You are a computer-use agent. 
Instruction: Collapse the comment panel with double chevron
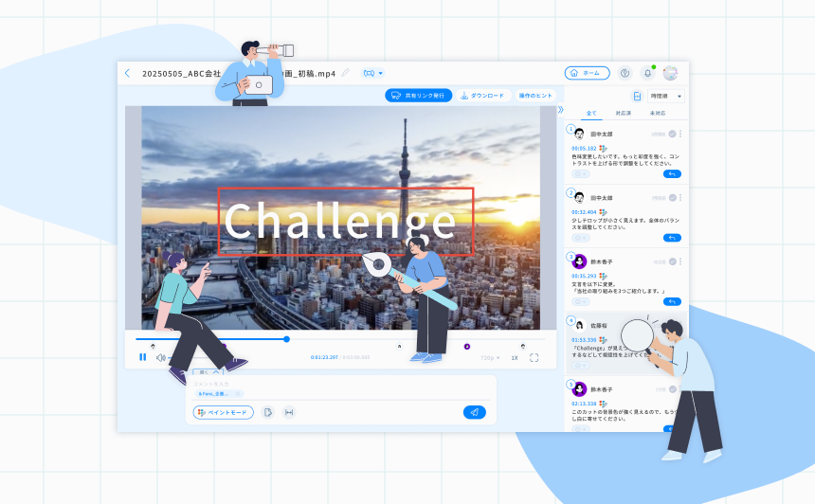pos(560,110)
